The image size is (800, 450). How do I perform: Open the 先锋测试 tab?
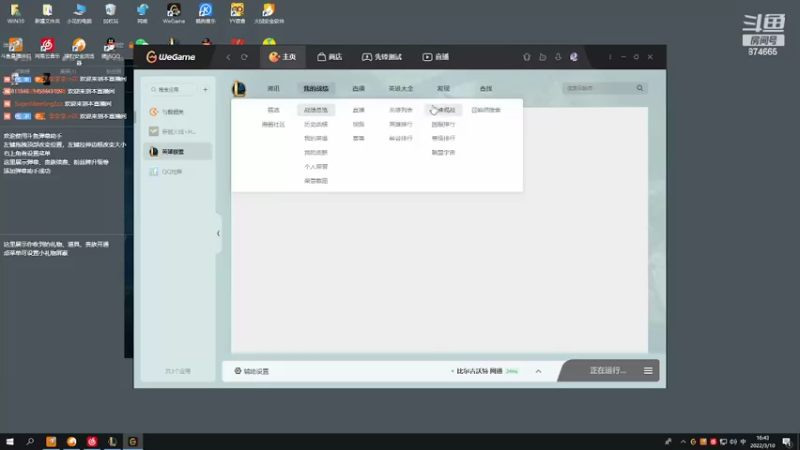click(x=382, y=57)
